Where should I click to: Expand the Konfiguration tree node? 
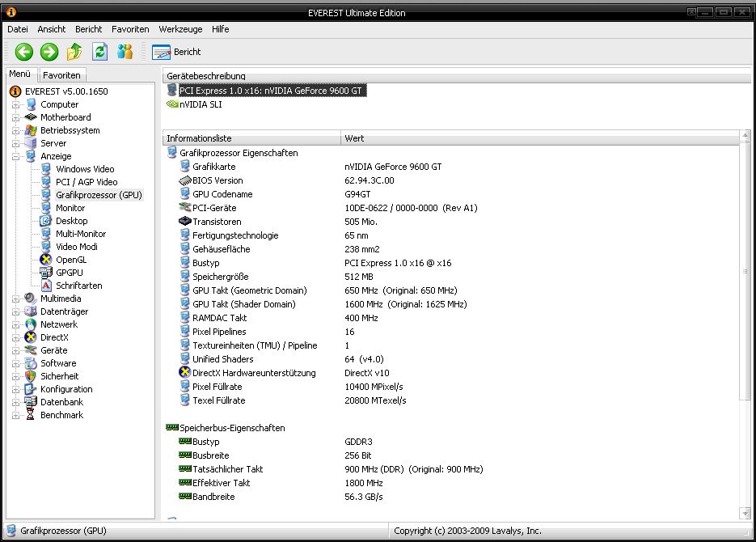(x=15, y=390)
